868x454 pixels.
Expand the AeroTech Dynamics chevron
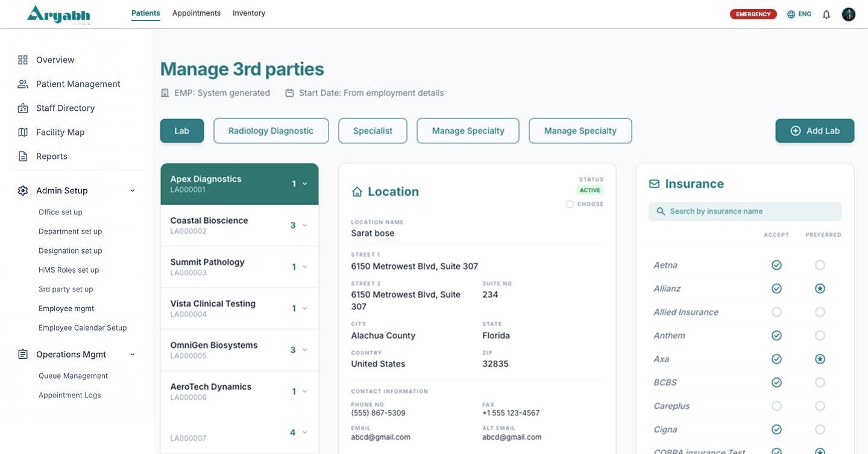(x=304, y=392)
